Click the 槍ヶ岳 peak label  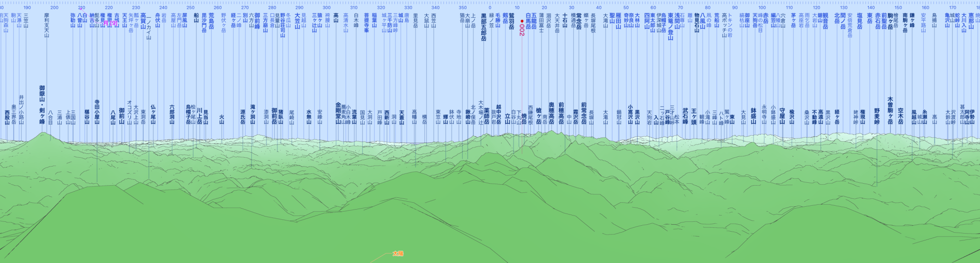click(539, 116)
